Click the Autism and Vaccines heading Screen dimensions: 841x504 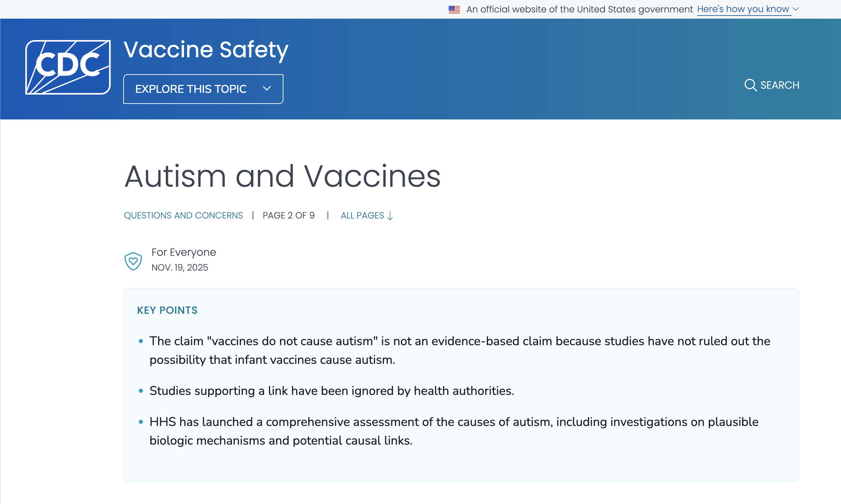(282, 176)
